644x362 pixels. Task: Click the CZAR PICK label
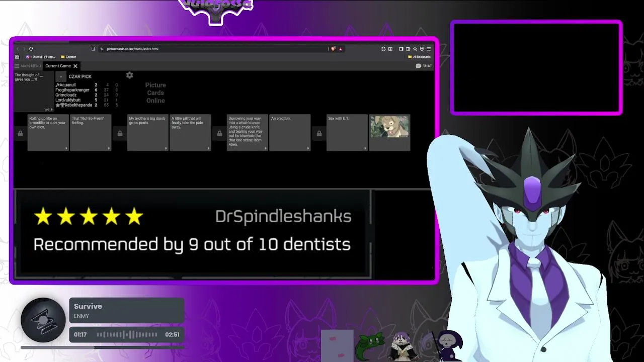click(80, 76)
